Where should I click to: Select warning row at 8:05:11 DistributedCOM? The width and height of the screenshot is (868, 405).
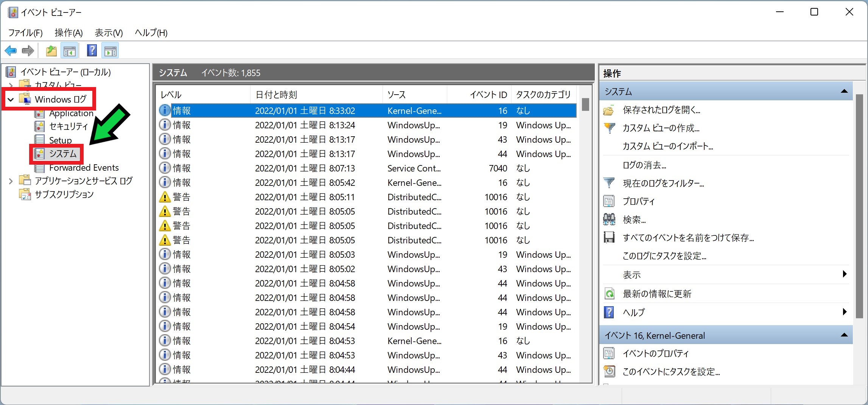pos(367,197)
